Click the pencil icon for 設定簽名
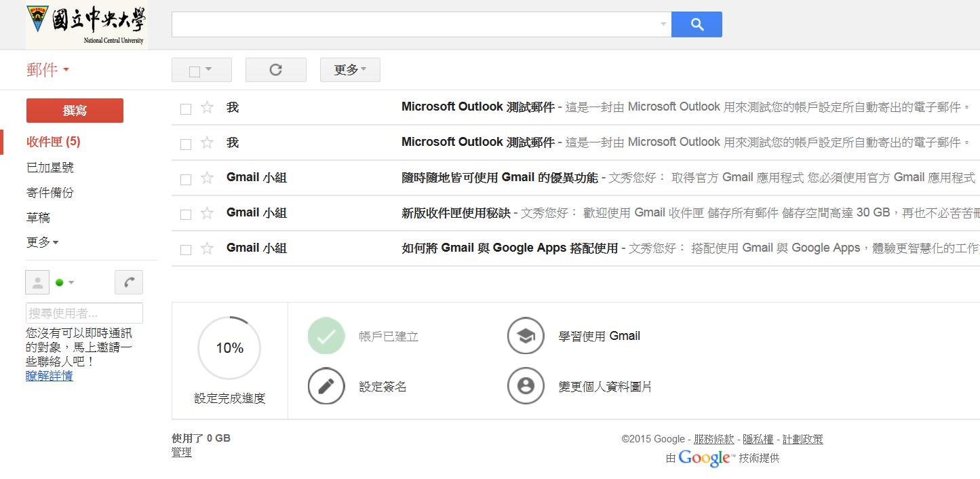The height and width of the screenshot is (479, 980). pos(326,386)
